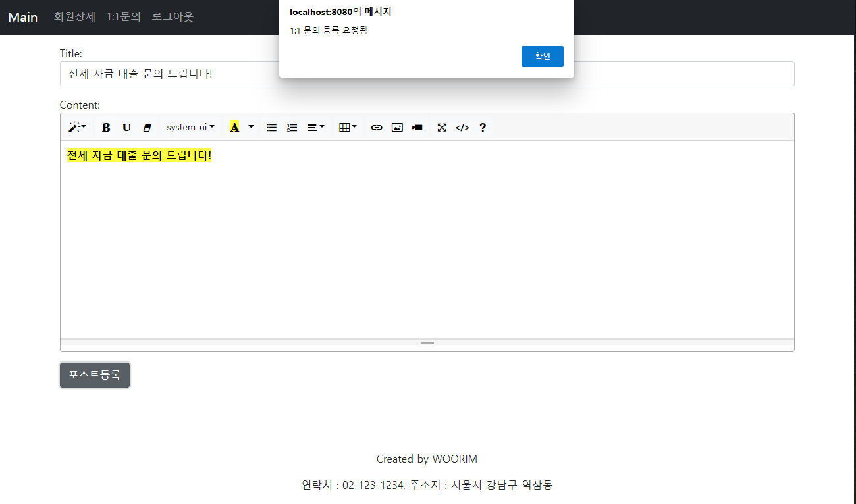Click the 포스트등록 button
Image resolution: width=856 pixels, height=504 pixels.
[95, 375]
